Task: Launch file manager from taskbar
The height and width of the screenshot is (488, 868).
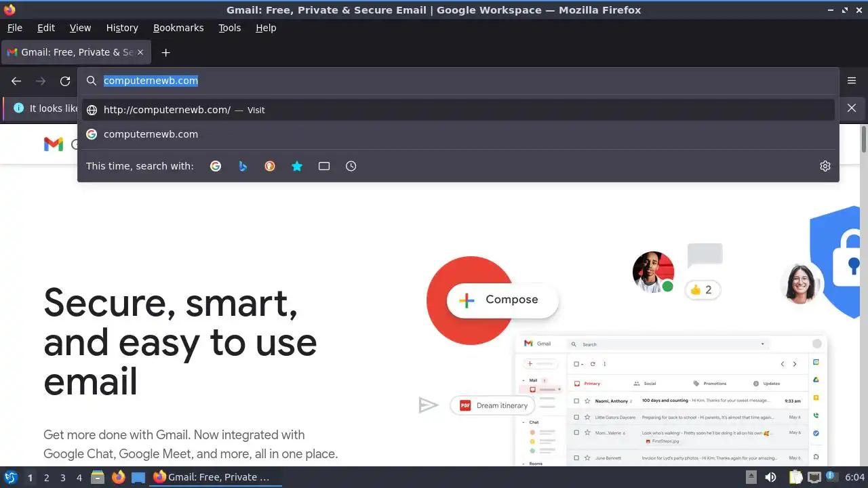Action: pos(98,478)
